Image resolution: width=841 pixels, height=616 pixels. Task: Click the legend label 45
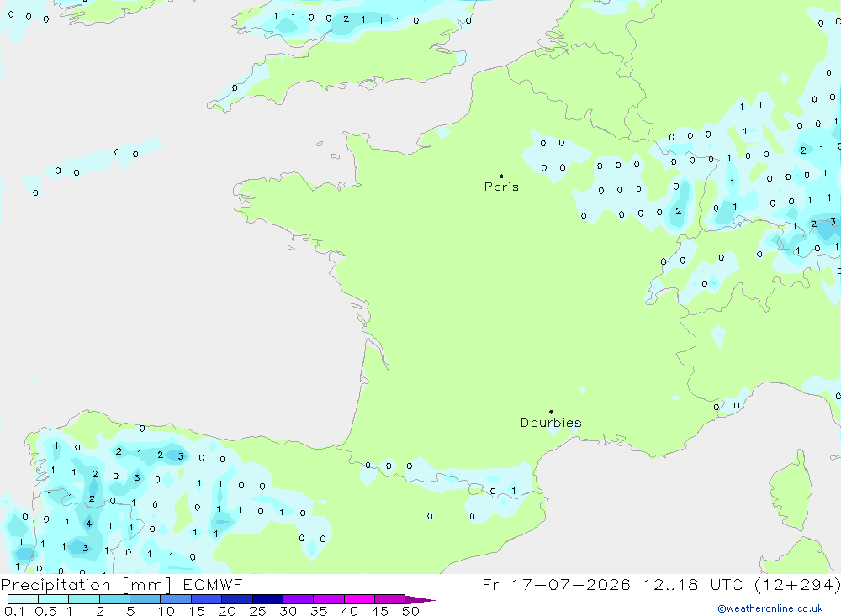380,611
